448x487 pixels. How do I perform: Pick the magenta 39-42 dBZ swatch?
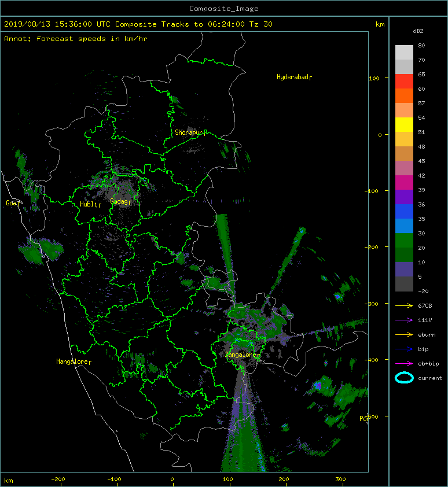(404, 182)
